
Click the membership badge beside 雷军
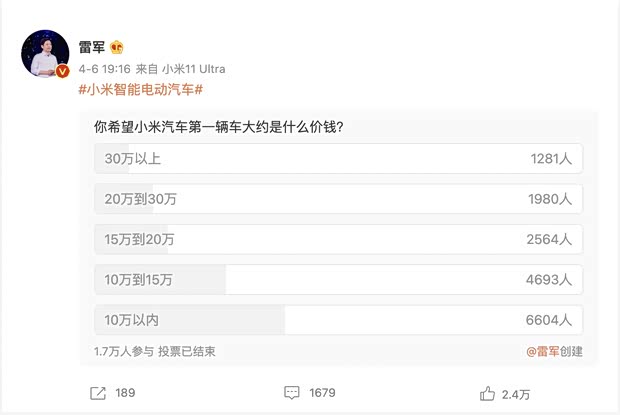(x=116, y=48)
